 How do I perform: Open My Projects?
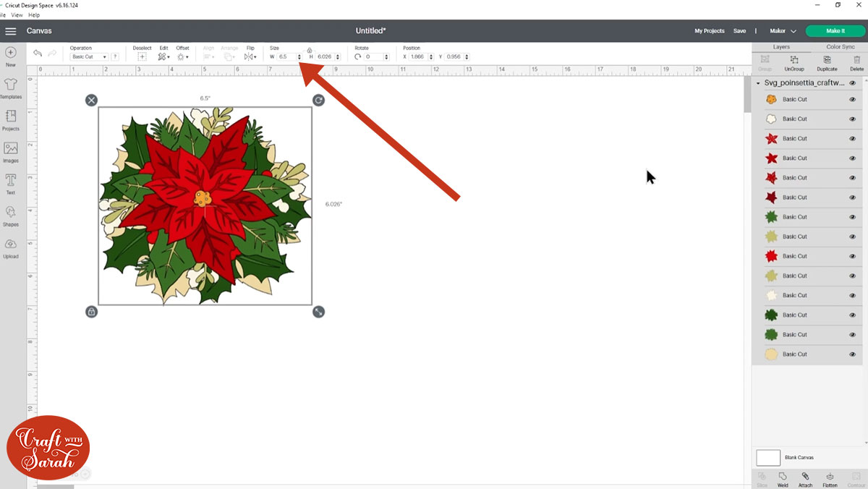pos(710,31)
